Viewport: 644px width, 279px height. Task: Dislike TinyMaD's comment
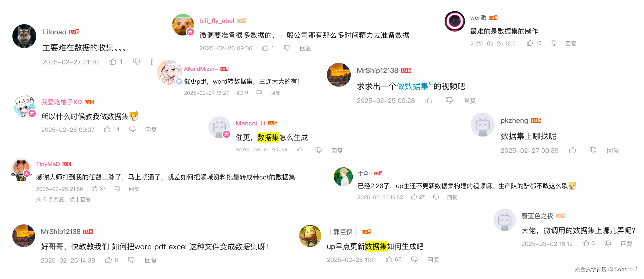[x=117, y=189]
